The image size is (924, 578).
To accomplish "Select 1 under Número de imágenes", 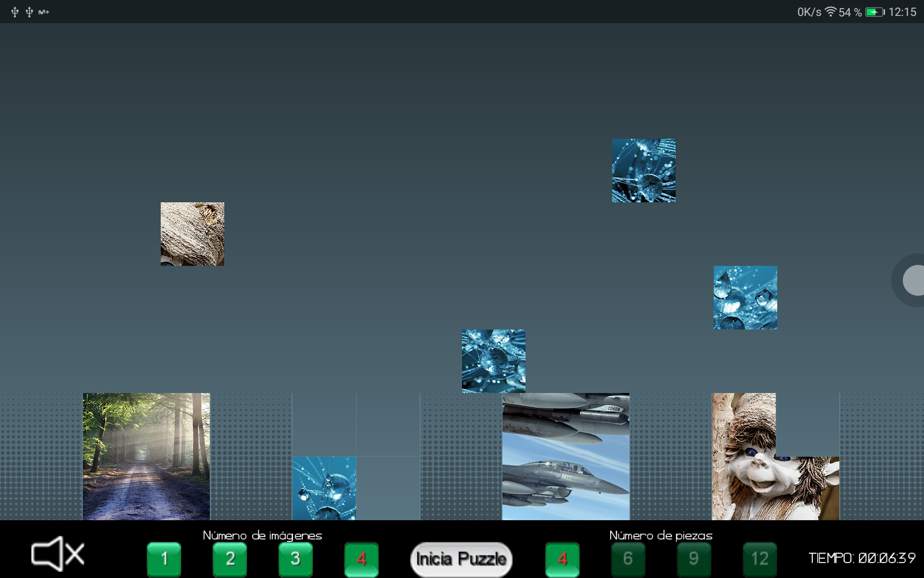I will (x=164, y=559).
